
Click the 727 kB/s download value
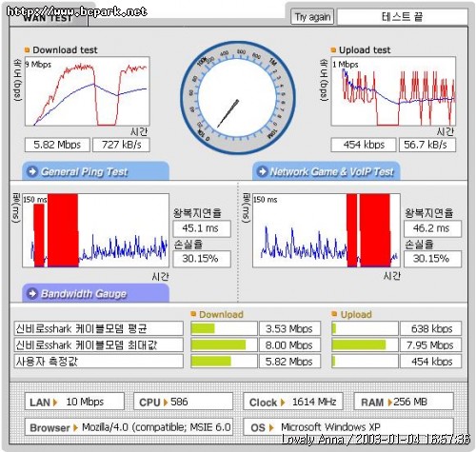tap(121, 145)
